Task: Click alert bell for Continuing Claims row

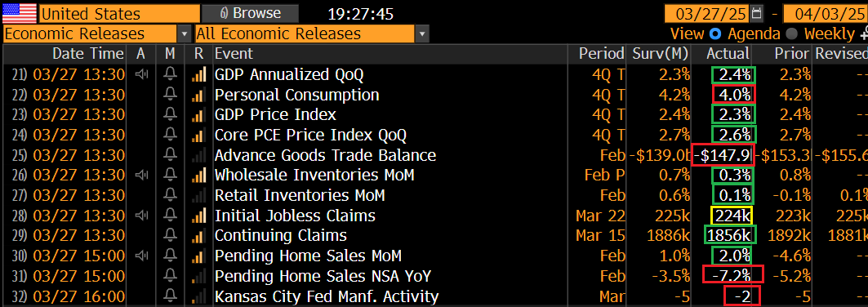Action: pos(171,236)
